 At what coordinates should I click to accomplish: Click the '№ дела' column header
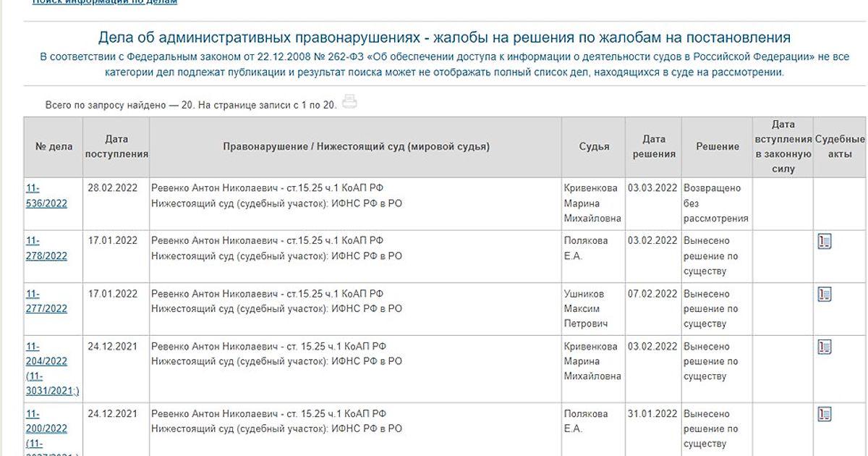pos(54,146)
